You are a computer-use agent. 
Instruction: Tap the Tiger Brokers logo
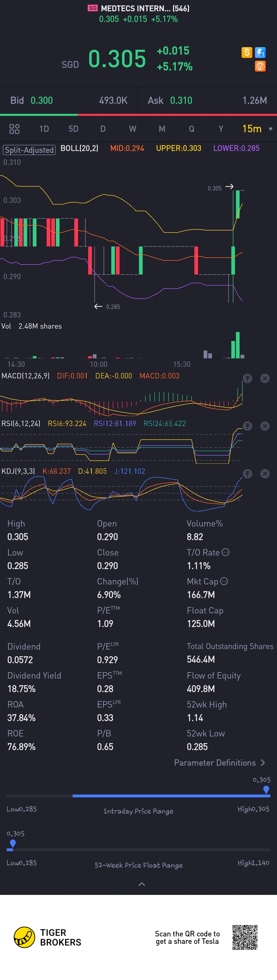coord(47,937)
